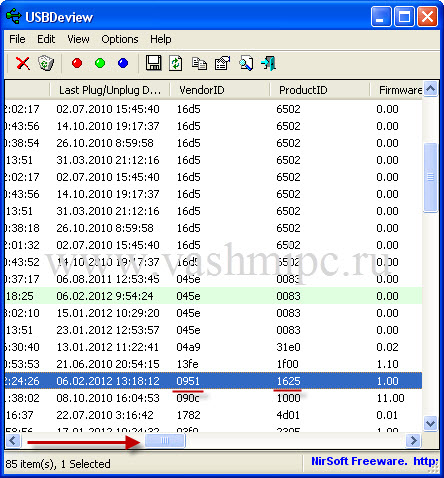Click the red X uninstall devices icon
This screenshot has height=478, width=444.
(x=23, y=63)
